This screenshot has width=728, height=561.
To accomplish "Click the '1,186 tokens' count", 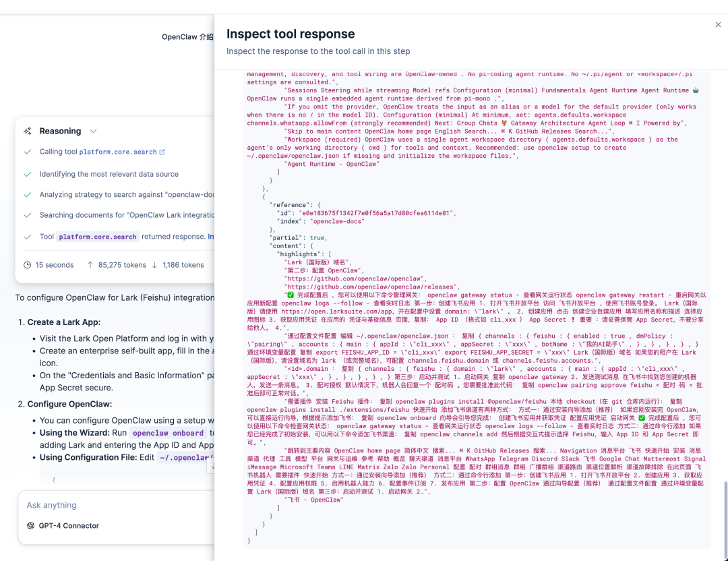I will (x=183, y=265).
